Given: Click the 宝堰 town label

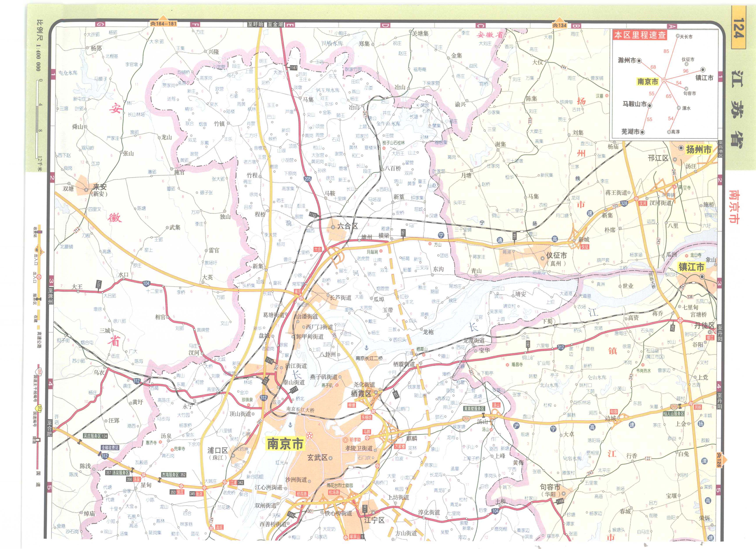Looking at the screenshot, I should 671,496.
